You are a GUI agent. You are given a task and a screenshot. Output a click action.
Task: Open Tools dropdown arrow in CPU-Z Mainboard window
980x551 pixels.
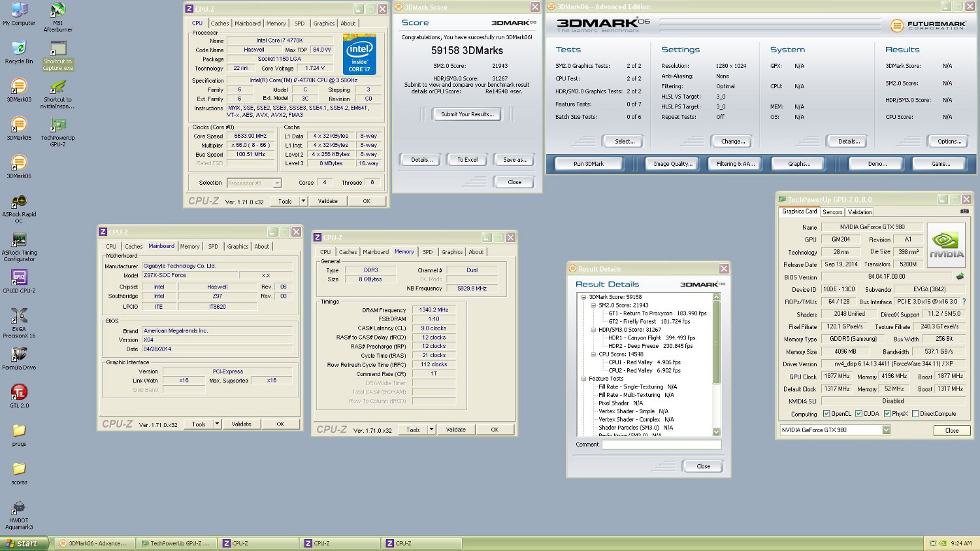tap(217, 424)
